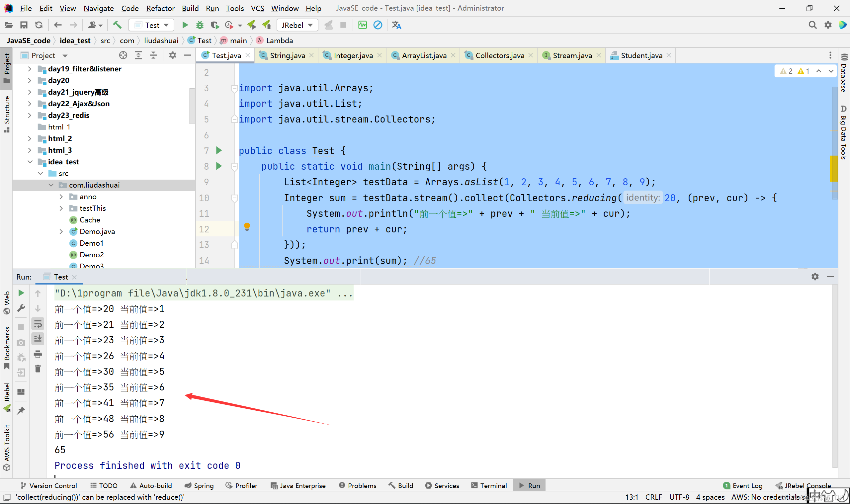
Task: Open the Terminal tool window
Action: tap(489, 486)
